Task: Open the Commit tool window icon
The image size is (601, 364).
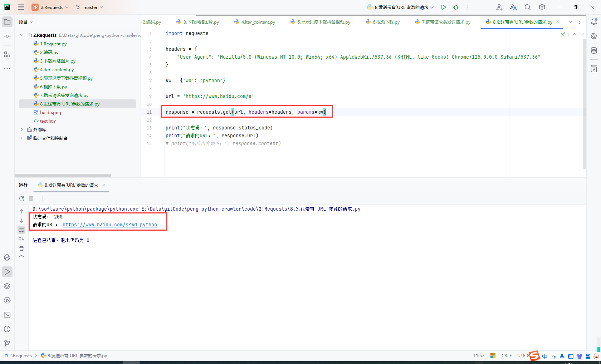Action: (x=7, y=36)
